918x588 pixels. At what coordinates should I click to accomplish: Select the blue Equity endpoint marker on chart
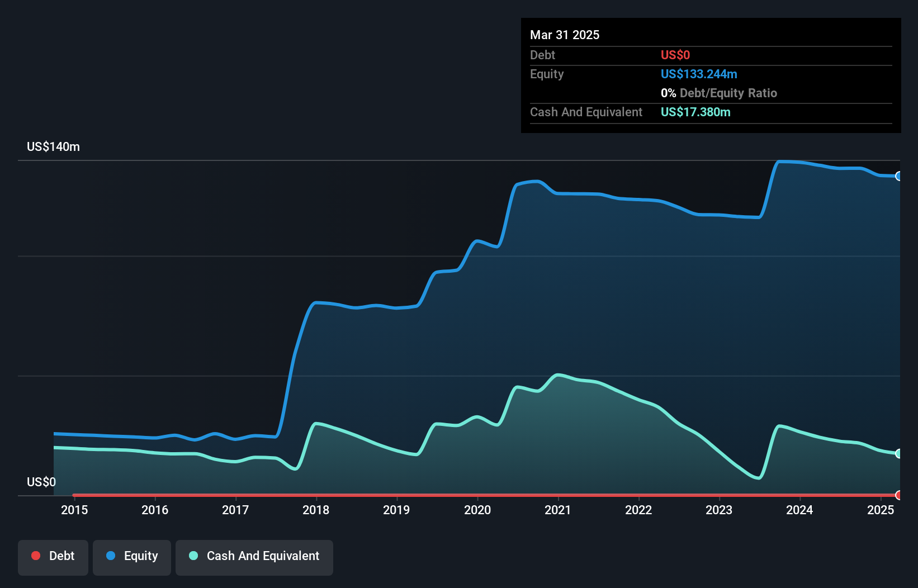click(x=899, y=176)
